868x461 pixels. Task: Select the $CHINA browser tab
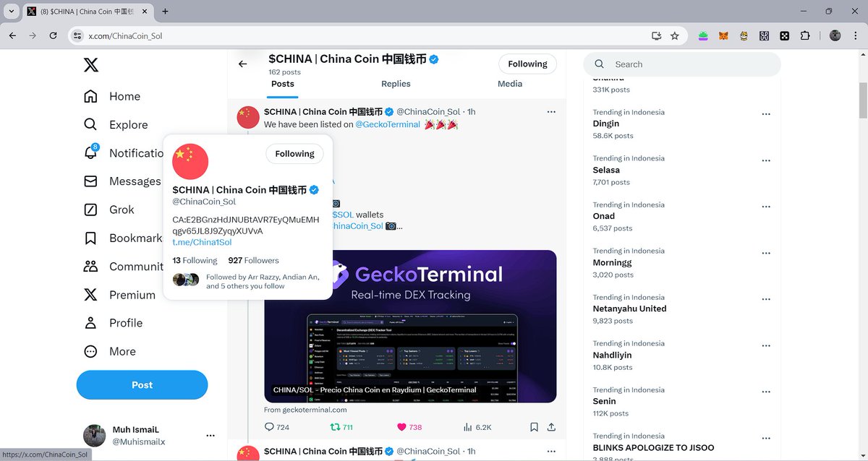tap(87, 12)
